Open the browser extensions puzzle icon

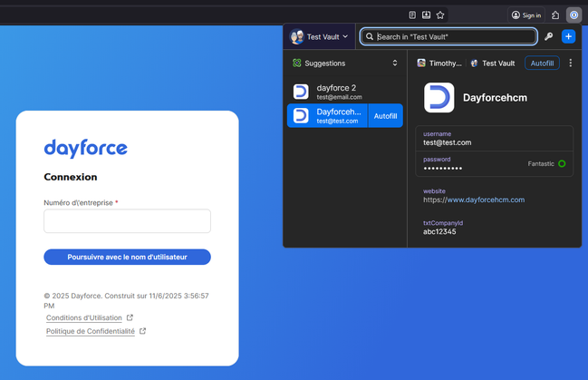click(555, 15)
